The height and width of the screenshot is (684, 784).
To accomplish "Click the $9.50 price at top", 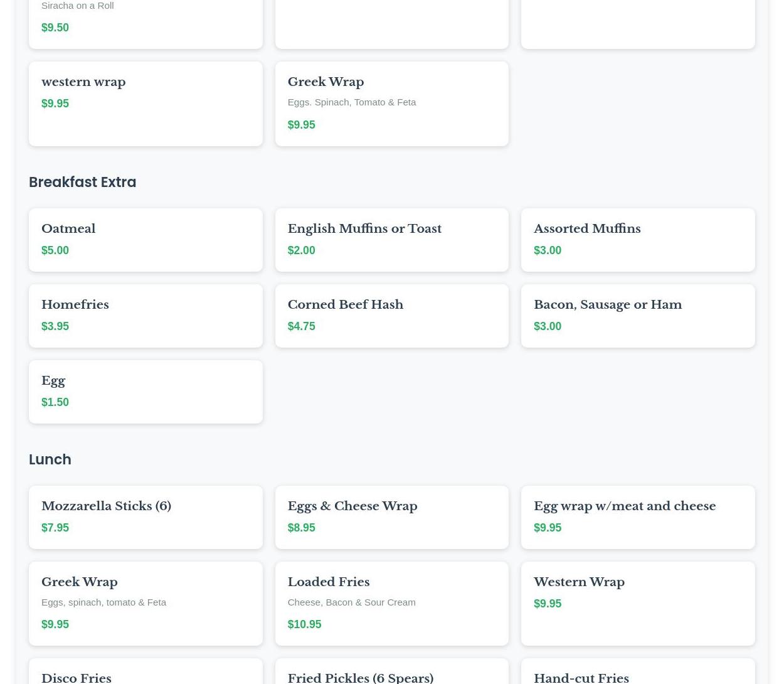I will (x=55, y=28).
